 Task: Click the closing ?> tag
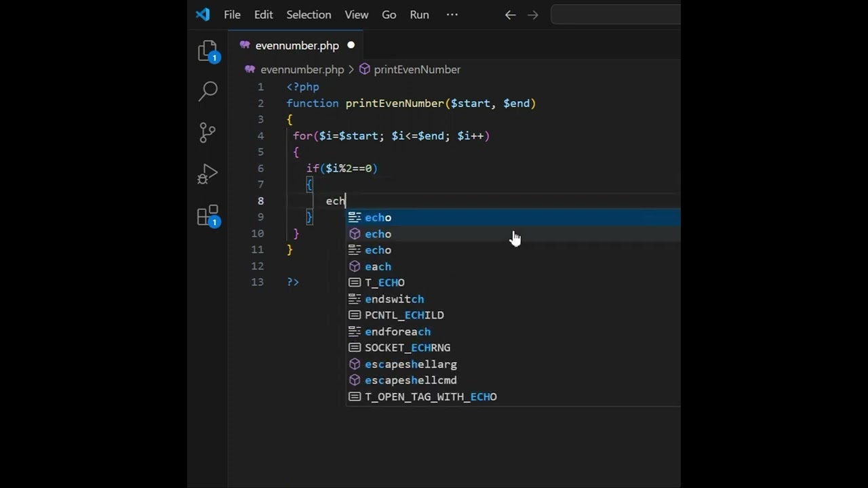click(x=293, y=282)
